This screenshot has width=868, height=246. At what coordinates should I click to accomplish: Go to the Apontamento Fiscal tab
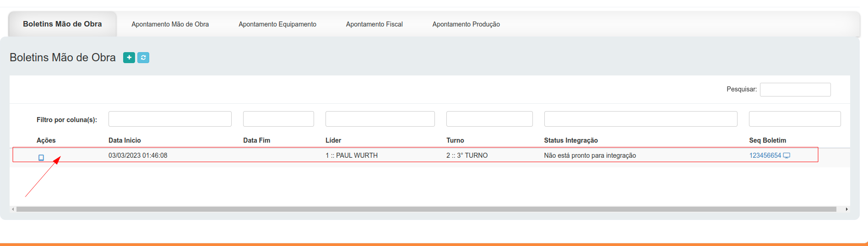coord(374,24)
